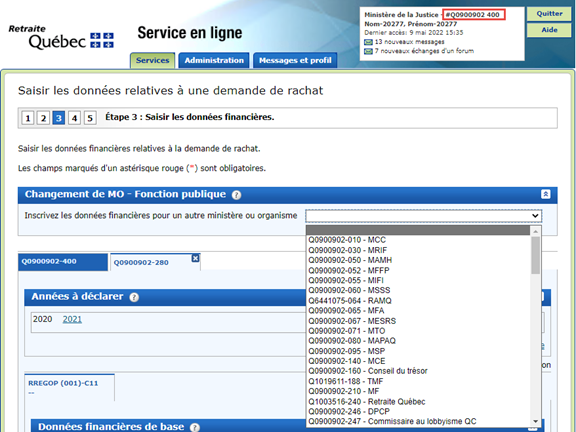Switch to the Administration tab

214,60
